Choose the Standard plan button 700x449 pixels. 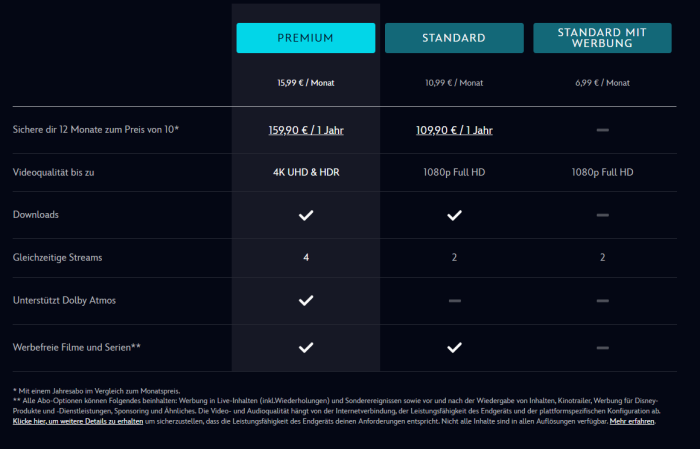[x=453, y=38]
